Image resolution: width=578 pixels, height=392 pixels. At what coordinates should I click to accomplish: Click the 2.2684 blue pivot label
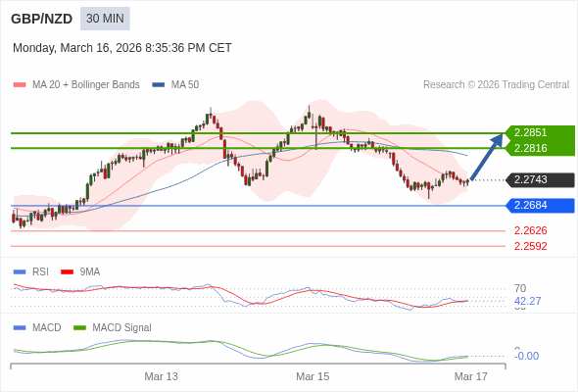540,206
